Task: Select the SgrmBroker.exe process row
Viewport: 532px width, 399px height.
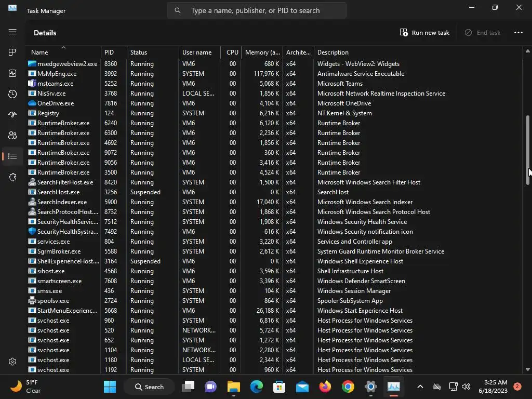Action: [274, 251]
